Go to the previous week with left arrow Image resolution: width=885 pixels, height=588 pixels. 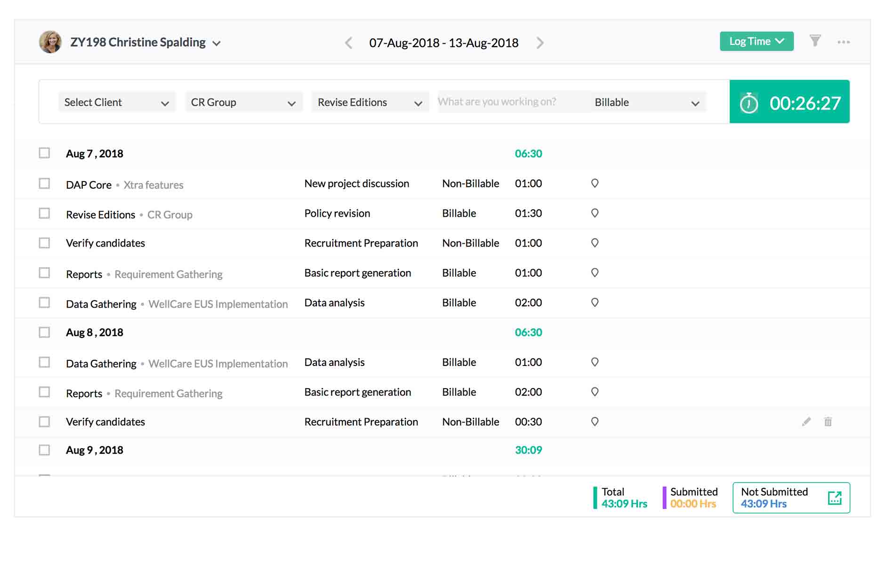coord(348,43)
